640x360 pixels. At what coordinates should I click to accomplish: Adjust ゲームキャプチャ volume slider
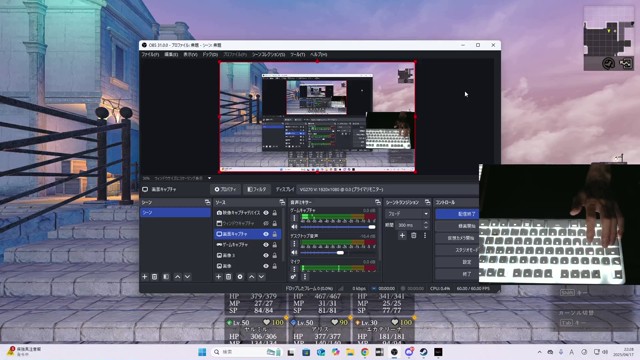tap(338, 227)
